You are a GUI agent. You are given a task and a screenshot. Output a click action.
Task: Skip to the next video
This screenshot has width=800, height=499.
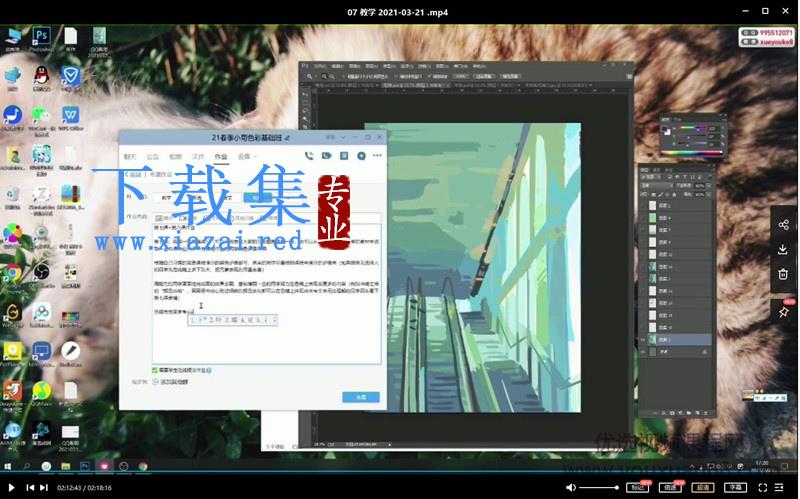(44, 488)
